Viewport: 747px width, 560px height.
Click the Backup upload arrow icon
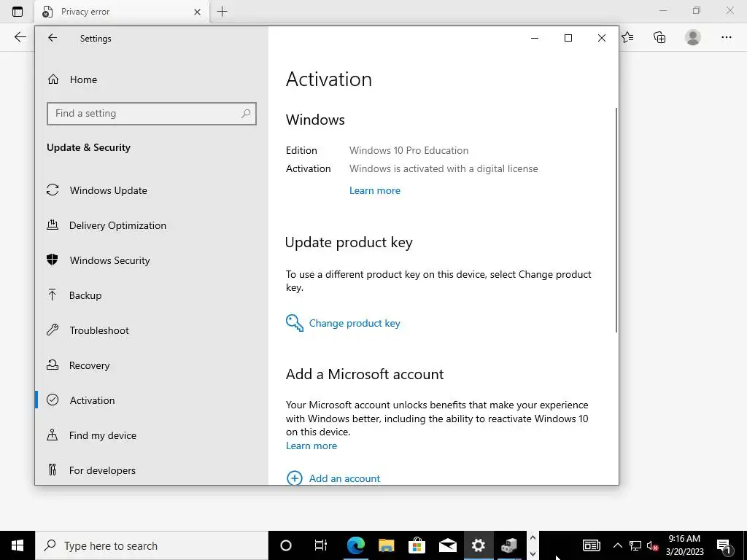coord(53,295)
